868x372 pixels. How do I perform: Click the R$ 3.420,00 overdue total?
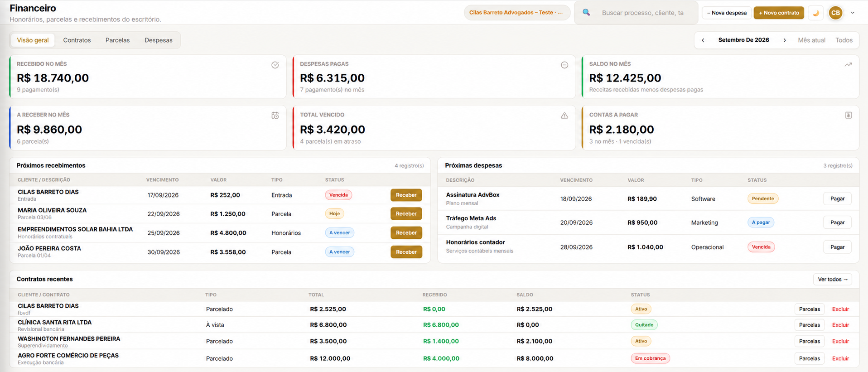pos(333,130)
